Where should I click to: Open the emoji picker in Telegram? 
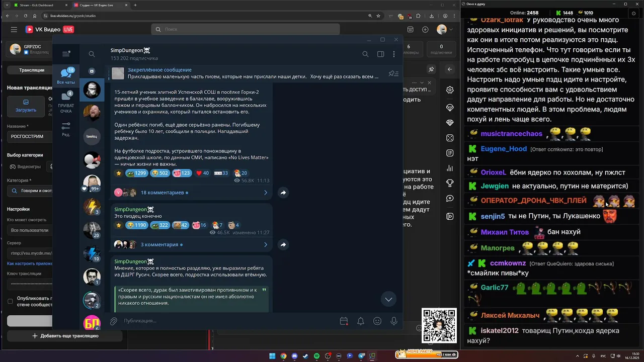[377, 321]
